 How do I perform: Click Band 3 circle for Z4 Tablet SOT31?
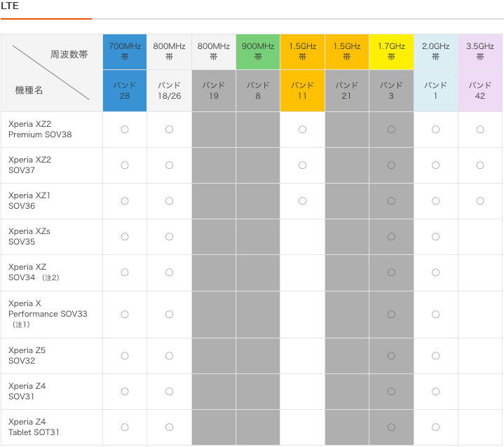pos(391,427)
